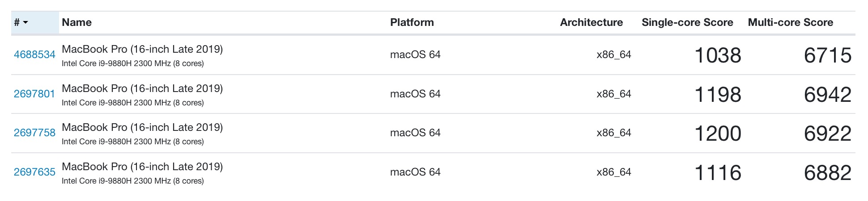This screenshot has width=868, height=201.
Task: Select the single-core score 1116
Action: (x=718, y=173)
